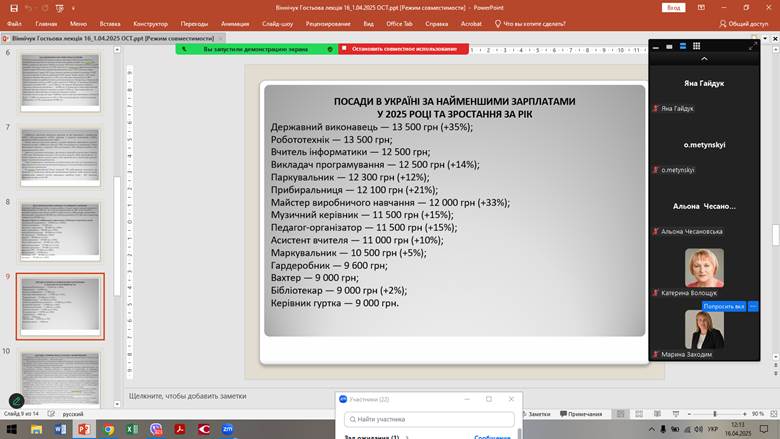Open Adobe Acrobat from the taskbar
The image size is (780, 439).
pyautogui.click(x=180, y=429)
